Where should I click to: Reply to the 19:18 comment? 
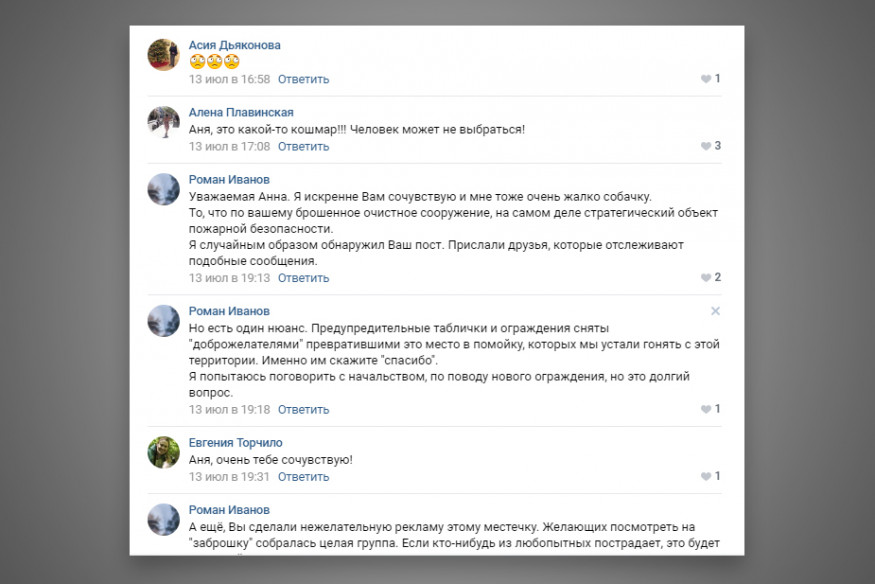[x=304, y=409]
